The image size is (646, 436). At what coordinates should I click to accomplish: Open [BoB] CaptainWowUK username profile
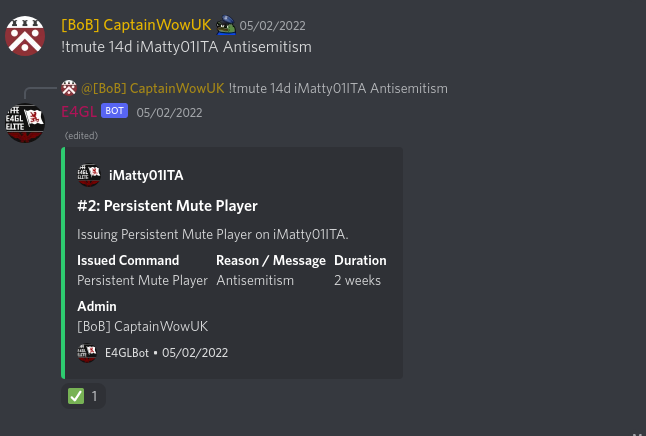136,25
